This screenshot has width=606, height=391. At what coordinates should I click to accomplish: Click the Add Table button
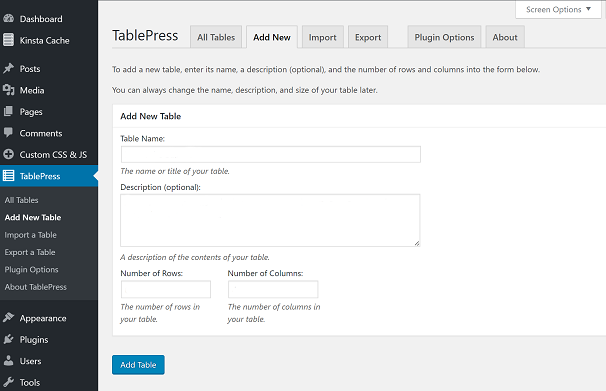point(138,365)
